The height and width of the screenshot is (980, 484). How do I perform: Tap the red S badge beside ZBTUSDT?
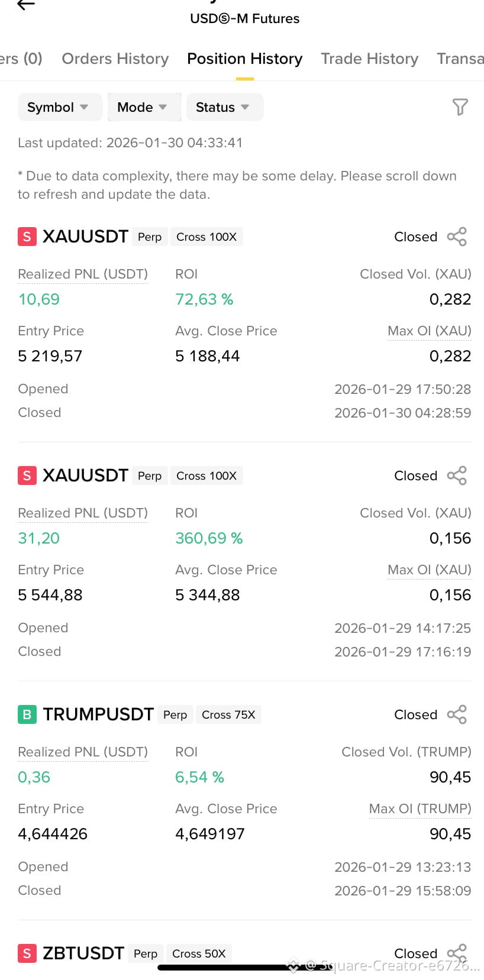(x=27, y=953)
